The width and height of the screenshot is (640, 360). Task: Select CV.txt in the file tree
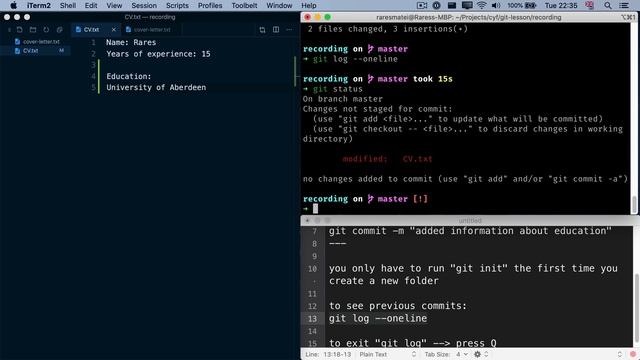31,51
